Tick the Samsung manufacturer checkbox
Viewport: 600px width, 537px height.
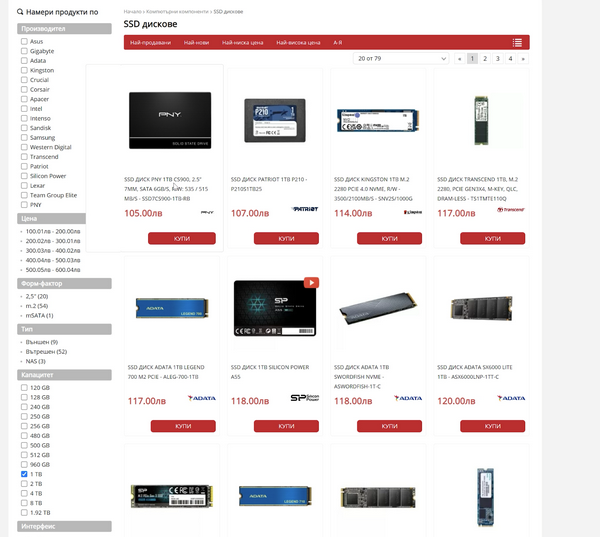24,137
